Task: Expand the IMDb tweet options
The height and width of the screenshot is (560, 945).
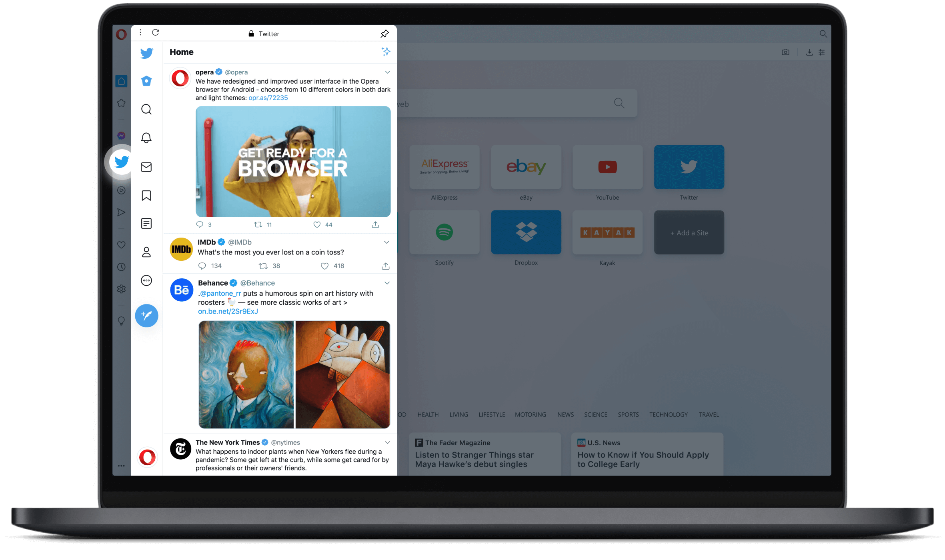Action: click(387, 242)
